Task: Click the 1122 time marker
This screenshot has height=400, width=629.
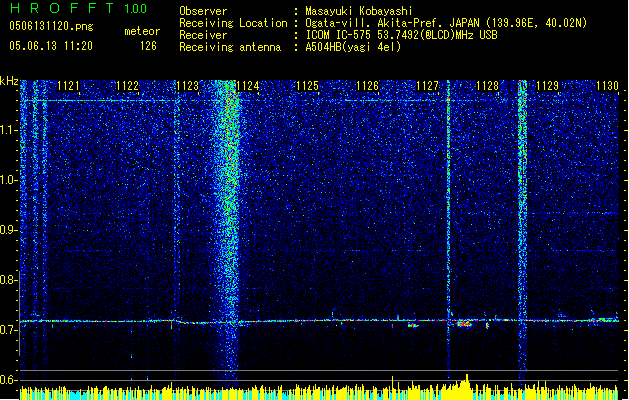Action: 128,86
